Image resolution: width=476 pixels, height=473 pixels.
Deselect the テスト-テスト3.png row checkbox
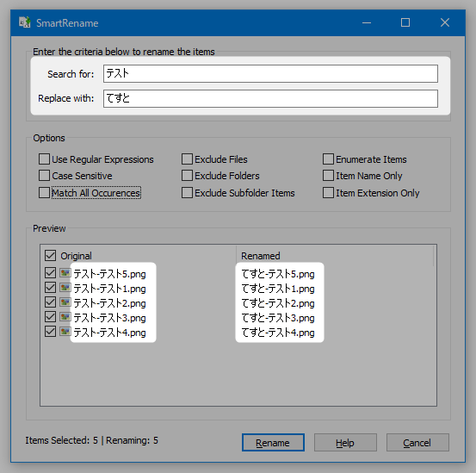[x=50, y=316]
